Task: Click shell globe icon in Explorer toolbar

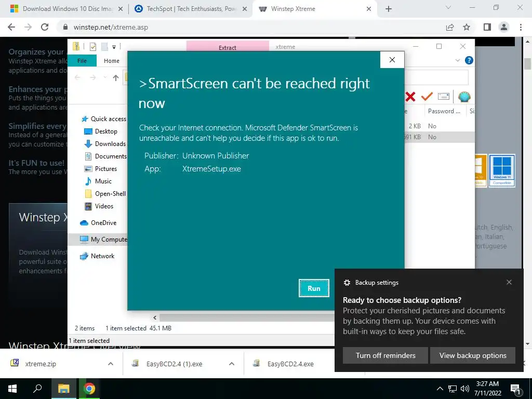Action: [464, 97]
